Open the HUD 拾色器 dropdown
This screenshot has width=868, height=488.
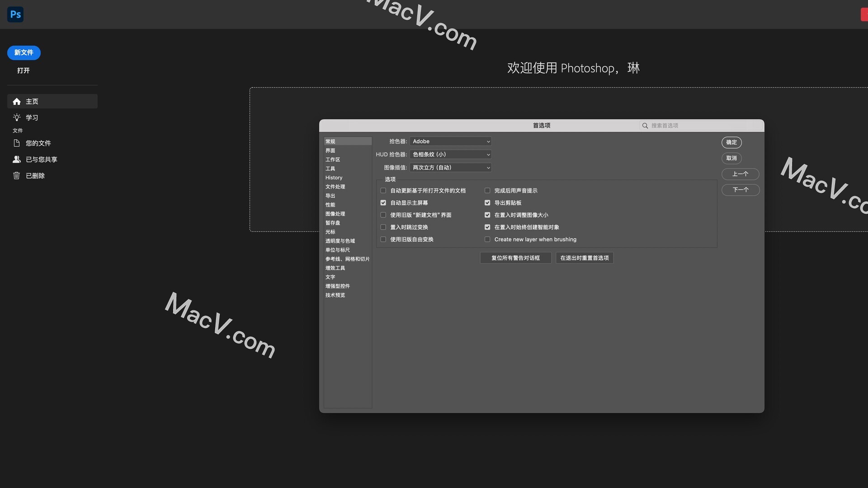pyautogui.click(x=451, y=154)
